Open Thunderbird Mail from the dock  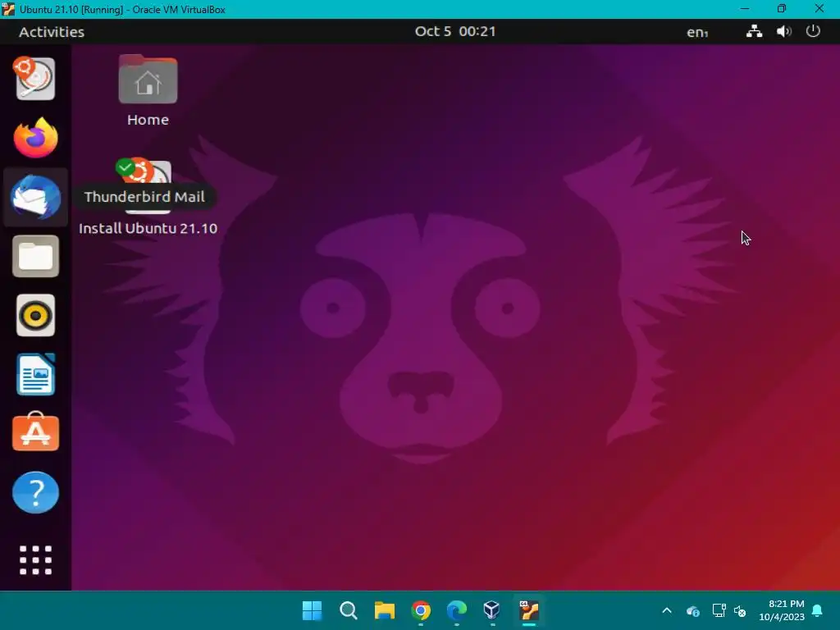(x=35, y=197)
